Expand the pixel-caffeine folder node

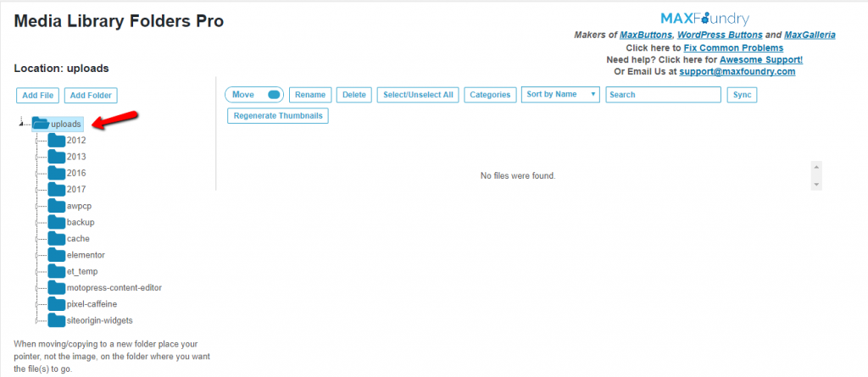37,304
